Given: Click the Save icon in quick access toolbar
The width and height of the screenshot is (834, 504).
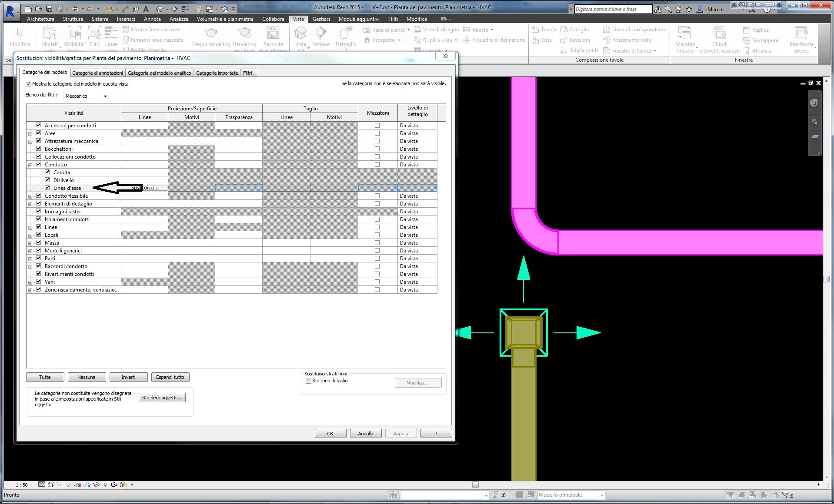Looking at the screenshot, I should tap(49, 9).
